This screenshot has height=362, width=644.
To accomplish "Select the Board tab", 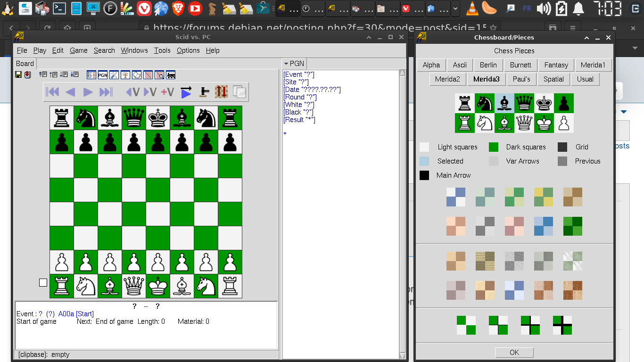I will click(25, 64).
